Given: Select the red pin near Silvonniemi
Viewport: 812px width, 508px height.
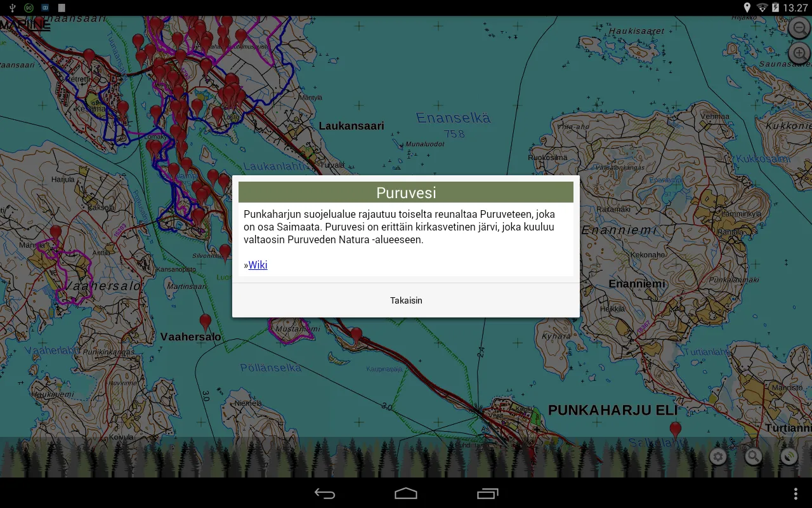Looking at the screenshot, I should pos(225,253).
